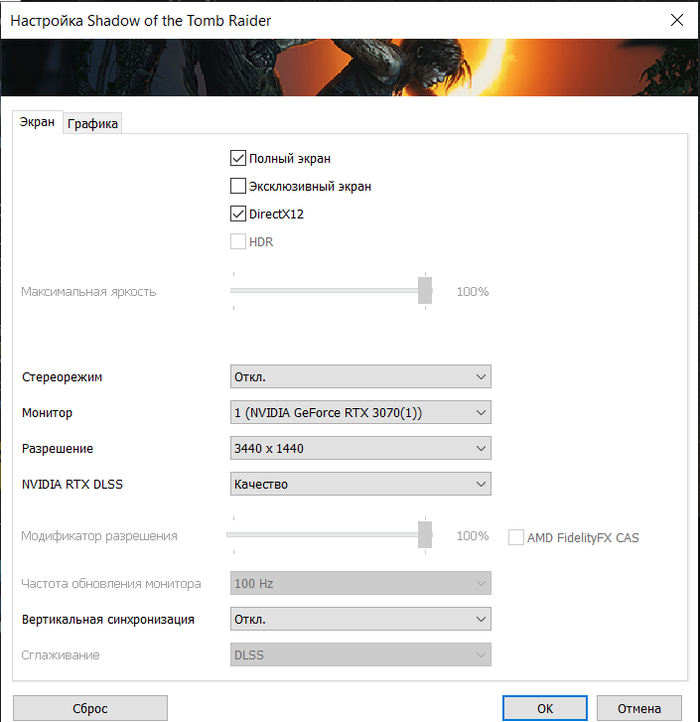This screenshot has width=700, height=722.
Task: Click the Максимальная яркость 100% value
Action: click(472, 291)
